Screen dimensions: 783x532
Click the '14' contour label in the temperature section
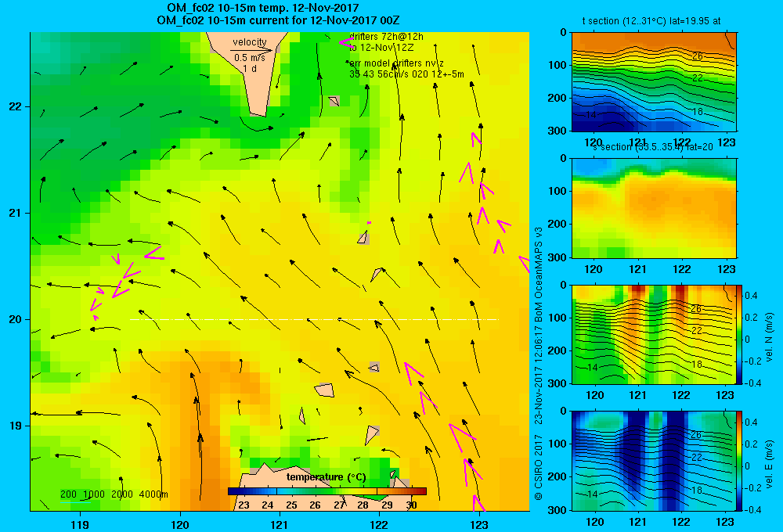(590, 115)
